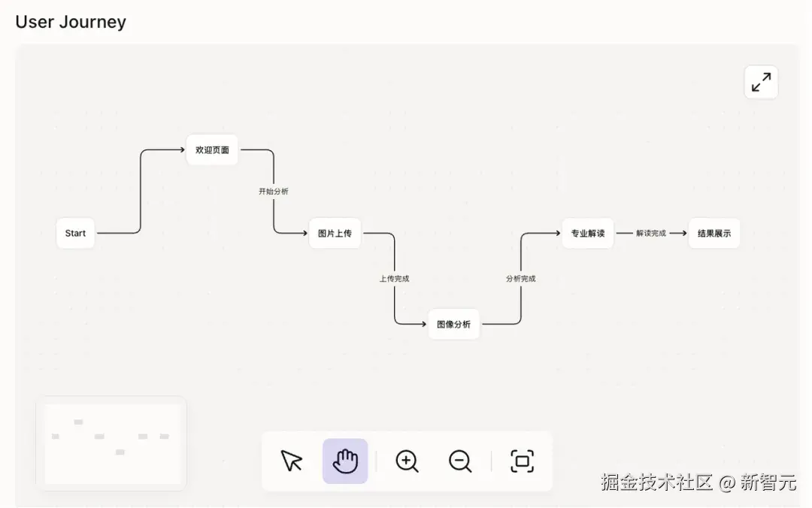
Task: Click the 欢迎页面 welcome node
Action: pyautogui.click(x=211, y=150)
